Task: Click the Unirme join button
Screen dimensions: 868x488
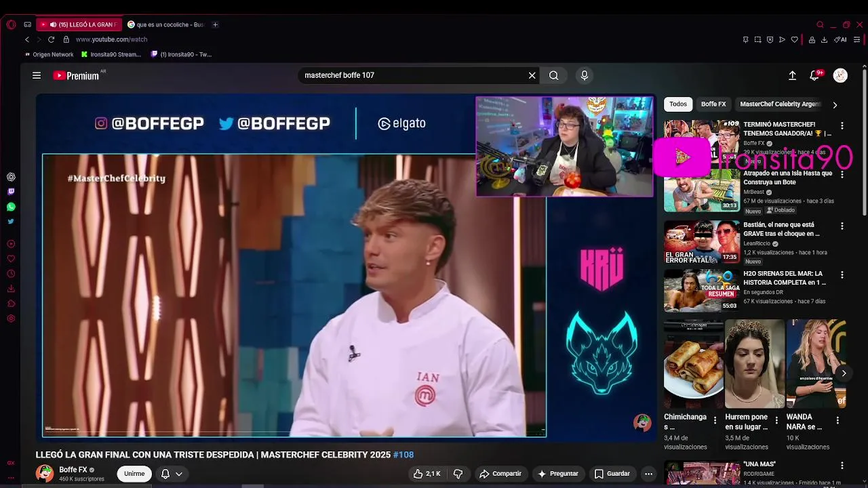Action: pyautogui.click(x=134, y=474)
